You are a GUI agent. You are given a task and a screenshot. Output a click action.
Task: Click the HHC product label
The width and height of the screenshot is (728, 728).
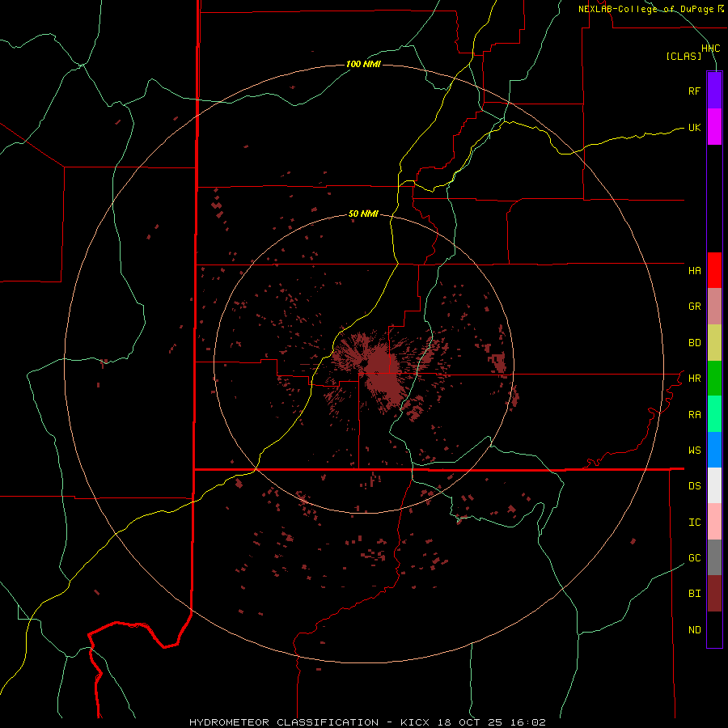click(x=710, y=49)
